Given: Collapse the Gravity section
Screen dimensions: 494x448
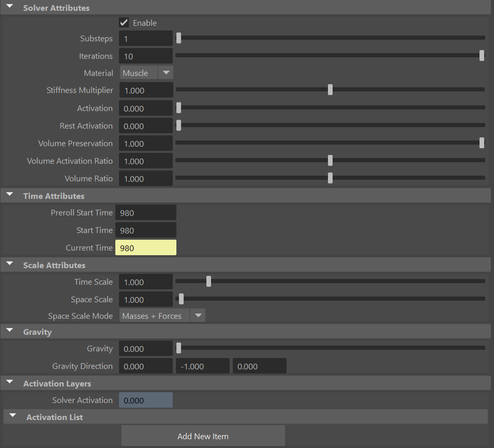Looking at the screenshot, I should point(9,331).
